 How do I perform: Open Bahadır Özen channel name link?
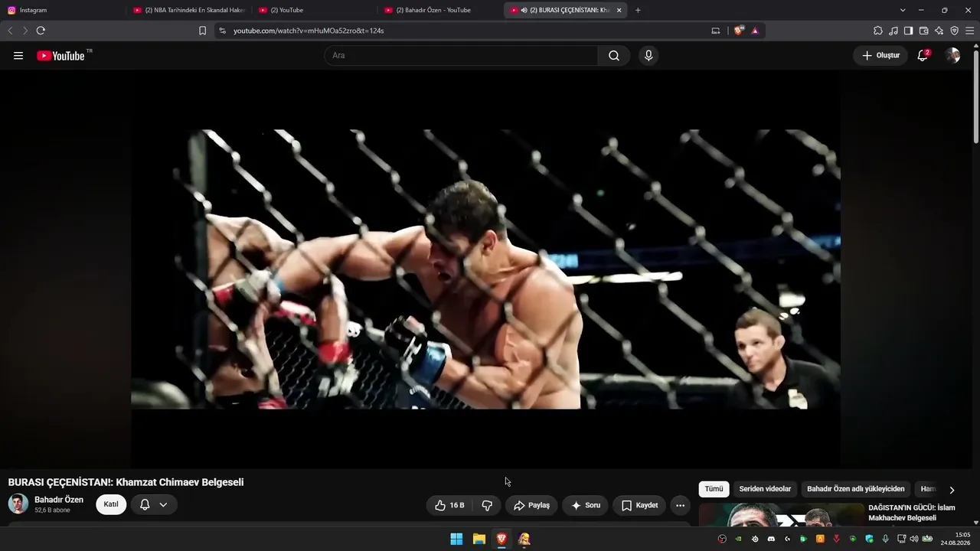(x=59, y=500)
